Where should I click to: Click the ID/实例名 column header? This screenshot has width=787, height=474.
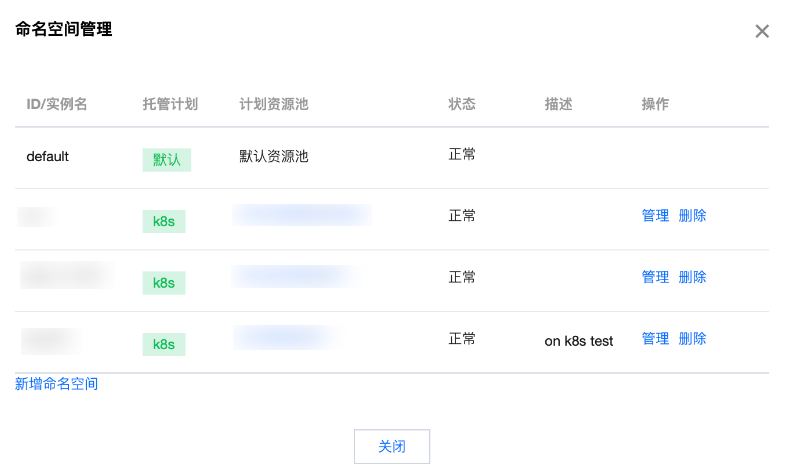57,104
